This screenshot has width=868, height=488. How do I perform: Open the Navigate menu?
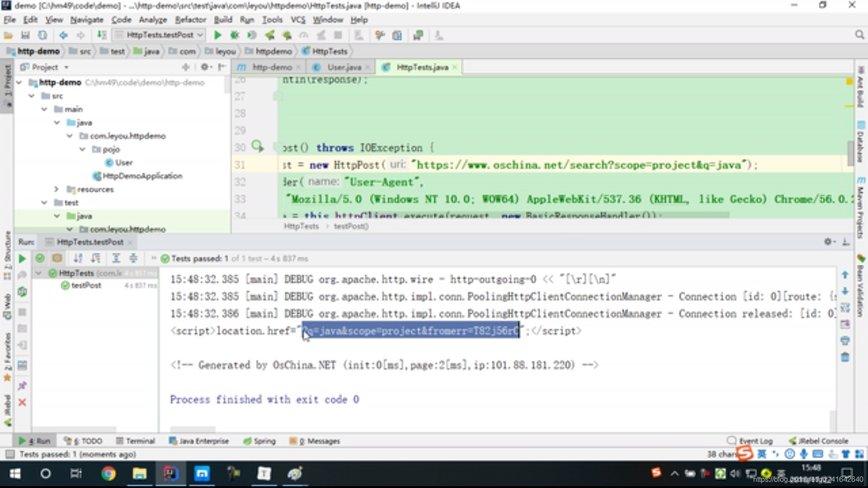pyautogui.click(x=87, y=19)
